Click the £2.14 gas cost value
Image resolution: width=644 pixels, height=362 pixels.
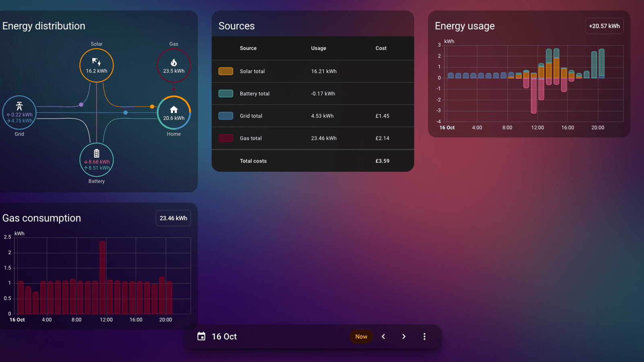tap(382, 138)
